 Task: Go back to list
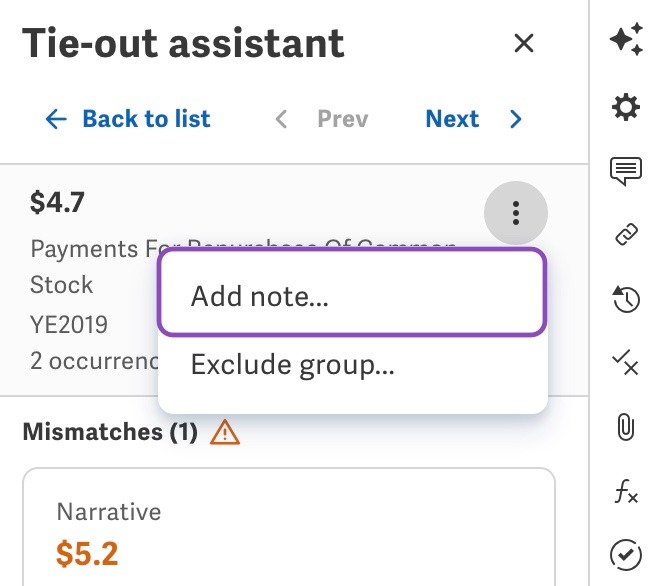[127, 119]
